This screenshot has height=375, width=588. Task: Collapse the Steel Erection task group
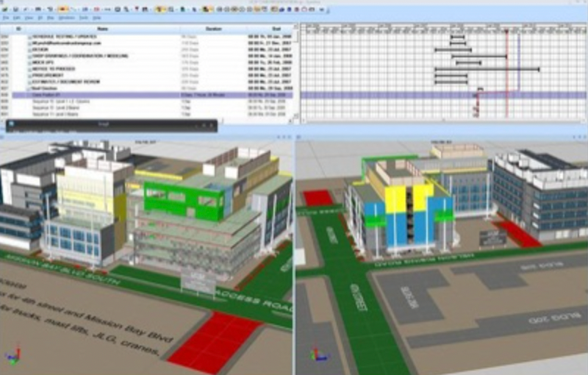point(29,88)
